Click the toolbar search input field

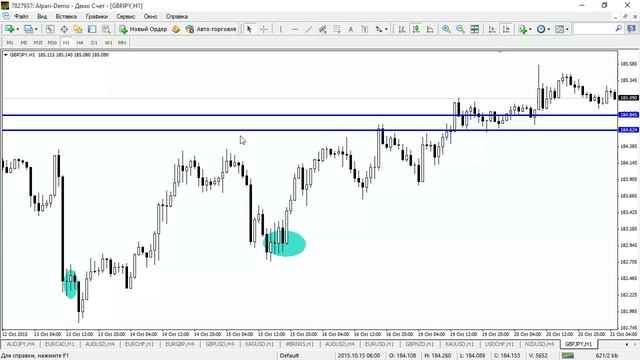[593, 29]
